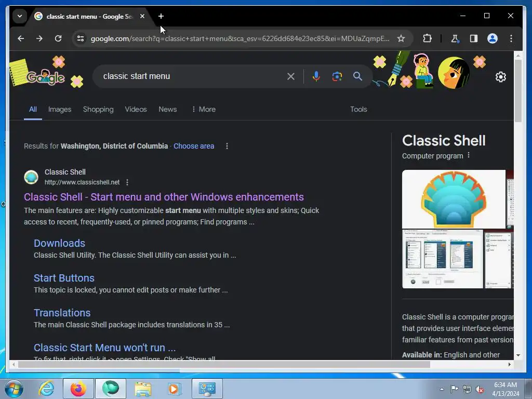
Task: Open Chrome three-dot menu
Action: [511, 38]
